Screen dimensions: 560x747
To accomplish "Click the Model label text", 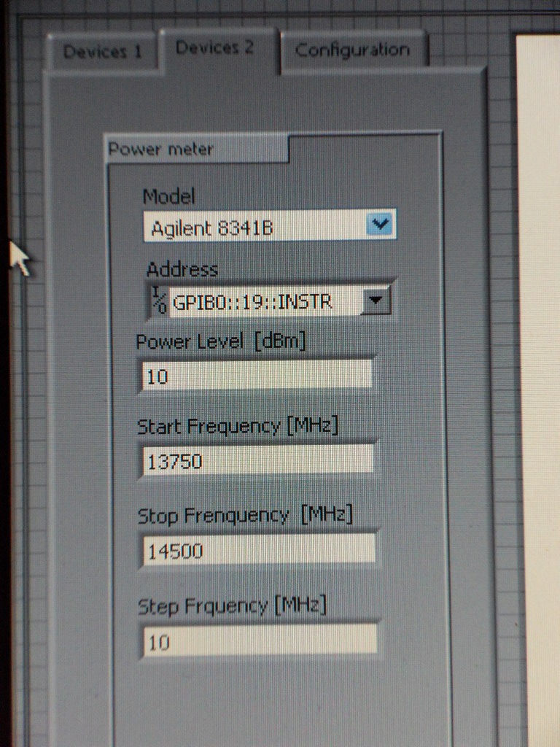I will (x=169, y=196).
